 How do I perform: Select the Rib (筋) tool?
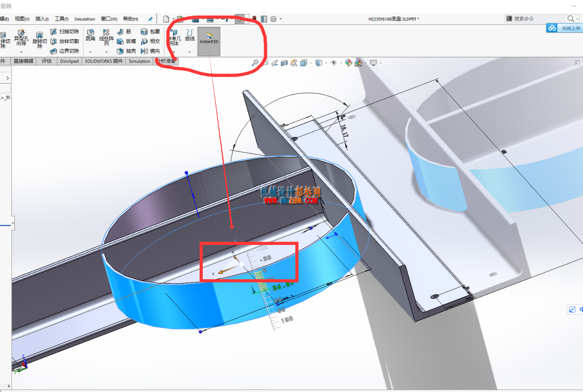pyautogui.click(x=124, y=32)
